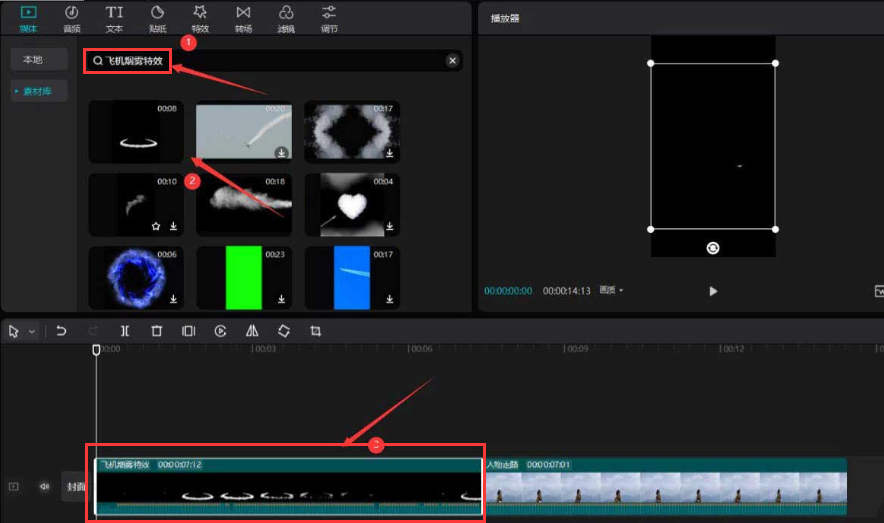Click the 封面 cover button
Screen dimensions: 884x523
coord(76,486)
